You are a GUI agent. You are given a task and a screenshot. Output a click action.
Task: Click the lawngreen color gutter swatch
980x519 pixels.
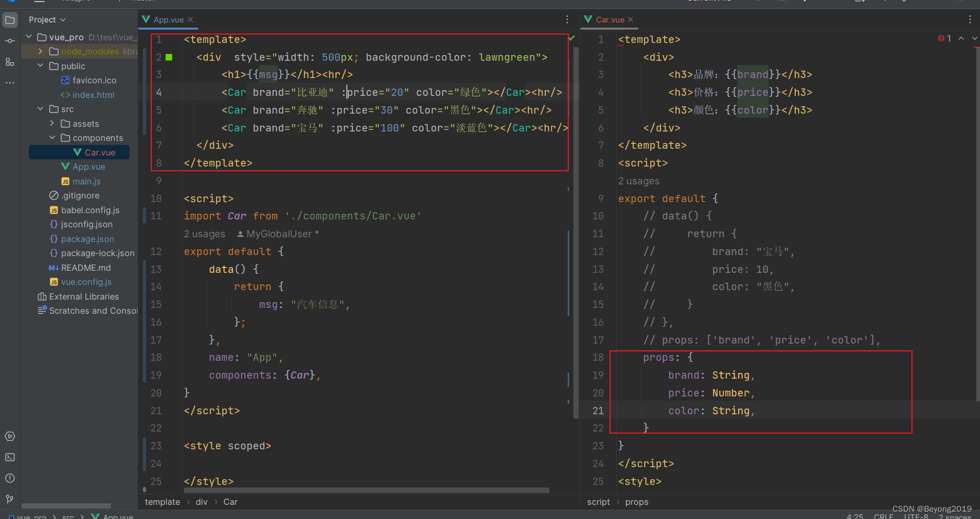coord(169,57)
